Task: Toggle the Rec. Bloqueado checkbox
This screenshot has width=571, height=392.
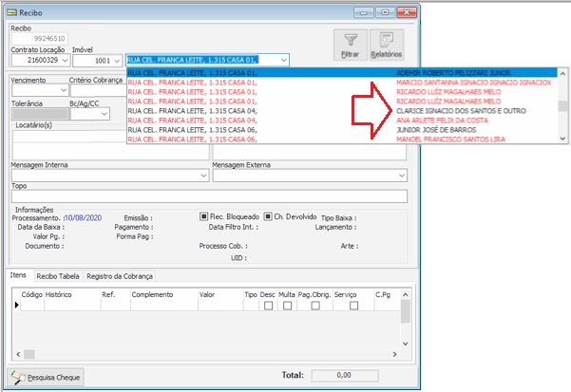Action: tap(204, 215)
